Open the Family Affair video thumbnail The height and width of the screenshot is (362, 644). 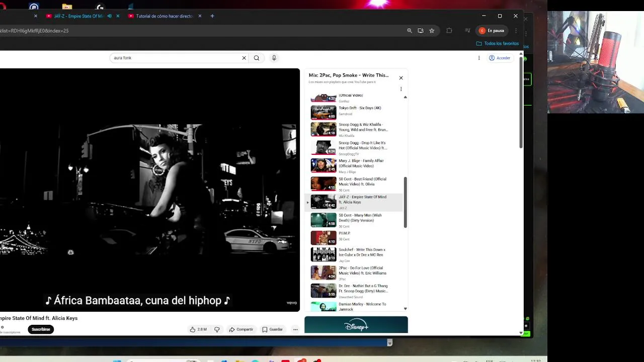pos(324,165)
